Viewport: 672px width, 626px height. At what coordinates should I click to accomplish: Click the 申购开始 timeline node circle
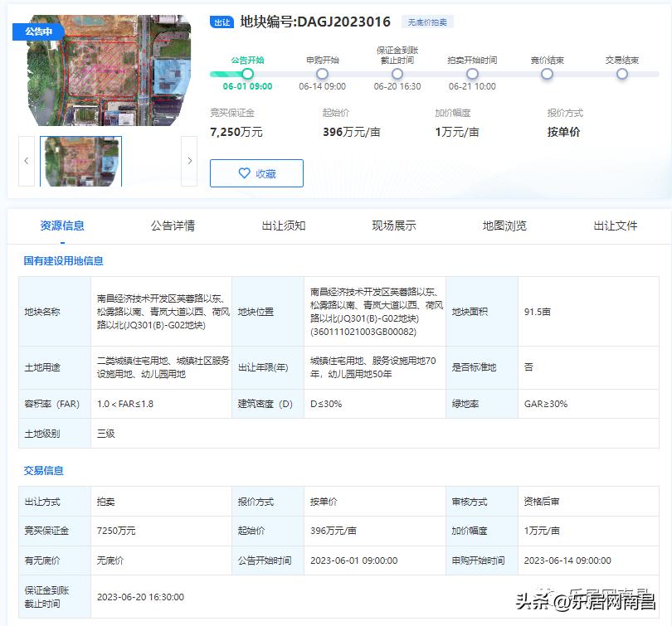coord(320,74)
